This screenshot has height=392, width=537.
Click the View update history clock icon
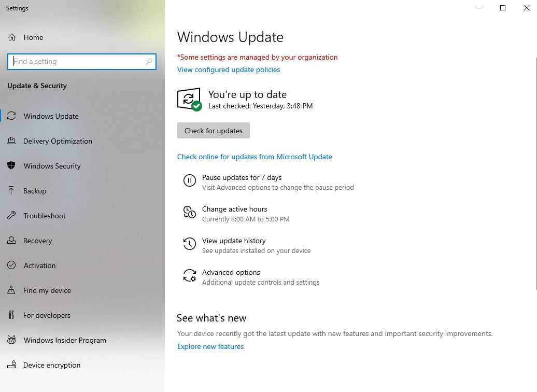click(189, 244)
